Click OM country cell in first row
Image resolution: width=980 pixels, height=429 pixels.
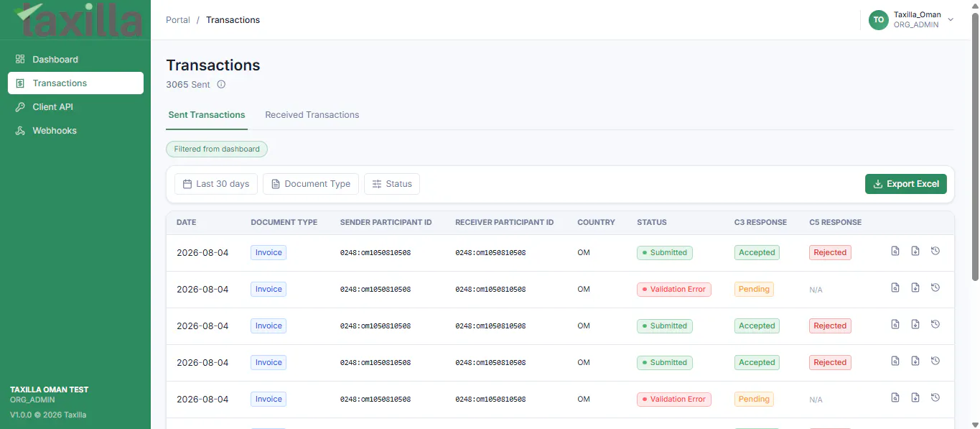click(584, 253)
